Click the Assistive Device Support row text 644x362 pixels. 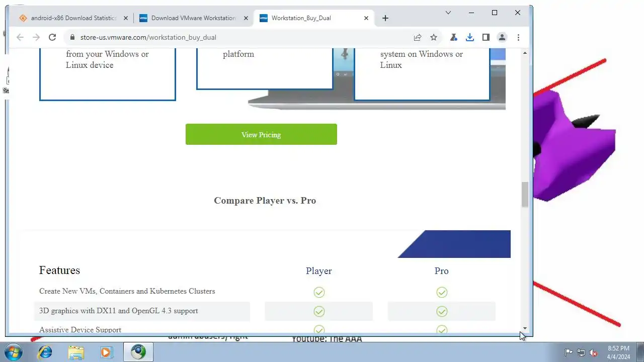(x=80, y=330)
